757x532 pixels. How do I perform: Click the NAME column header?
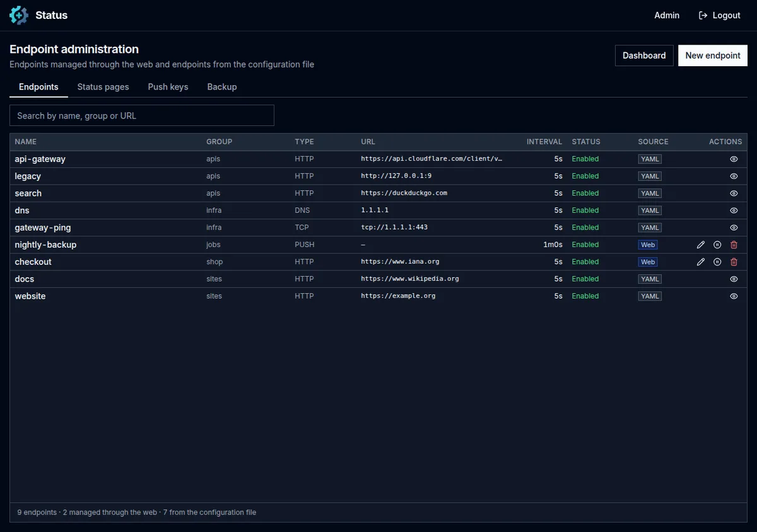[26, 142]
